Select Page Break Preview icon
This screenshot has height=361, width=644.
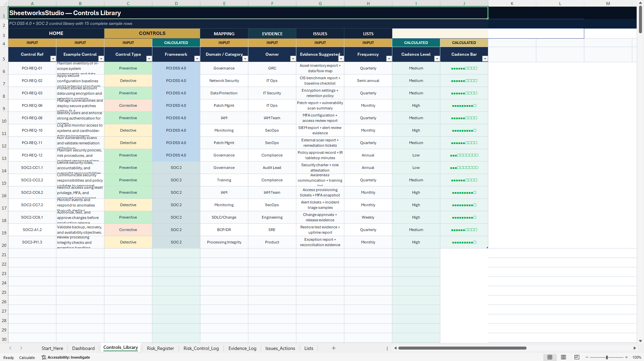coord(577,357)
